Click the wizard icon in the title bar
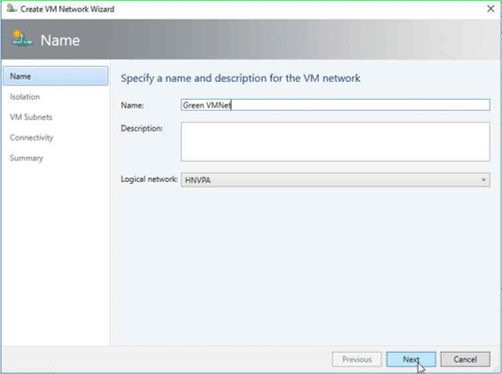 (x=11, y=8)
